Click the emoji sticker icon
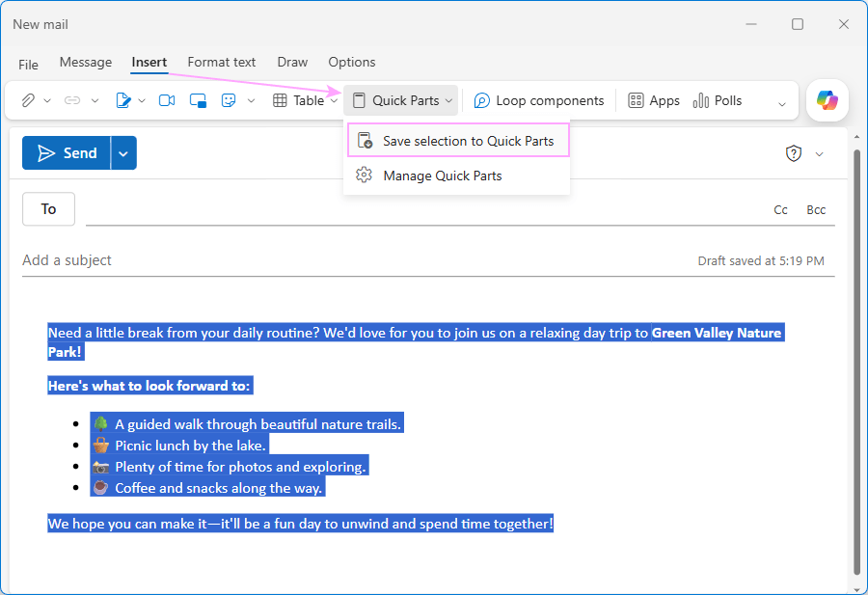868x595 pixels. pyautogui.click(x=229, y=100)
